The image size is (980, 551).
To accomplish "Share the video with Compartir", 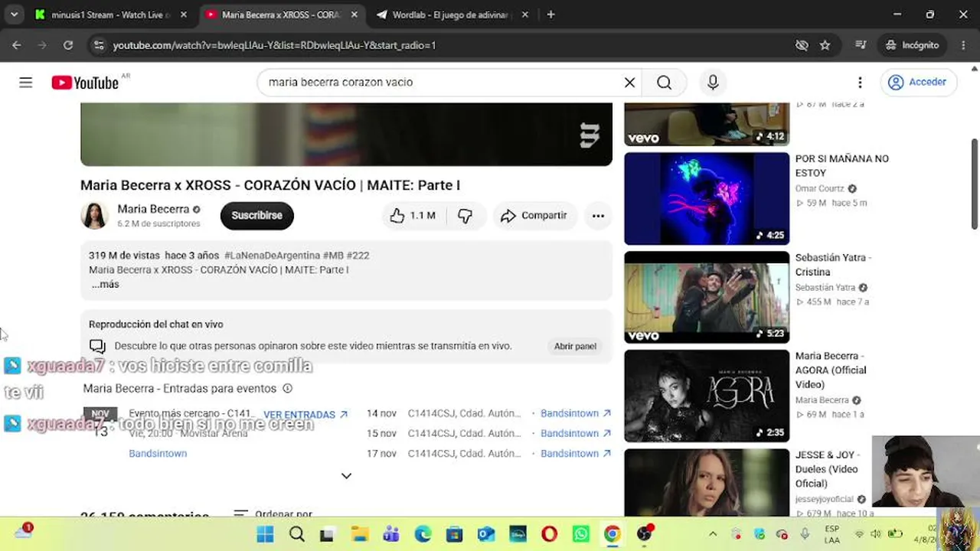I will [534, 216].
